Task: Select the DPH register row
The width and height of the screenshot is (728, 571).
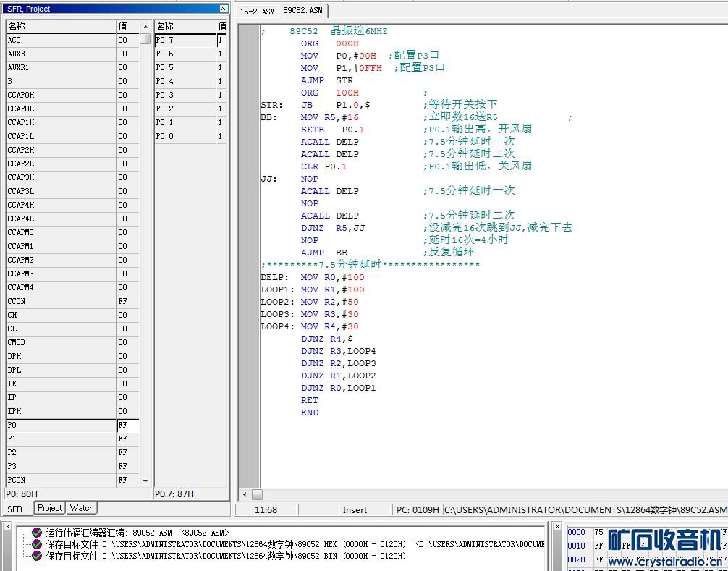Action: 72,356
